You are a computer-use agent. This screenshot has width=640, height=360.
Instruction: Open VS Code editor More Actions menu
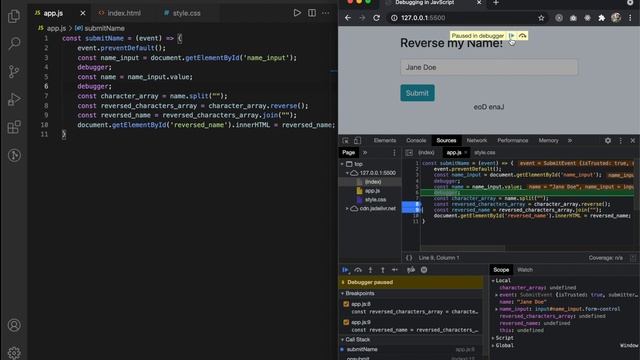pos(325,13)
